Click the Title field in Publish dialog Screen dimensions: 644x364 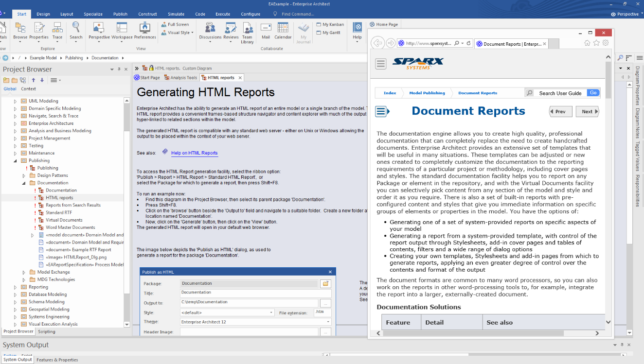pyautogui.click(x=256, y=293)
